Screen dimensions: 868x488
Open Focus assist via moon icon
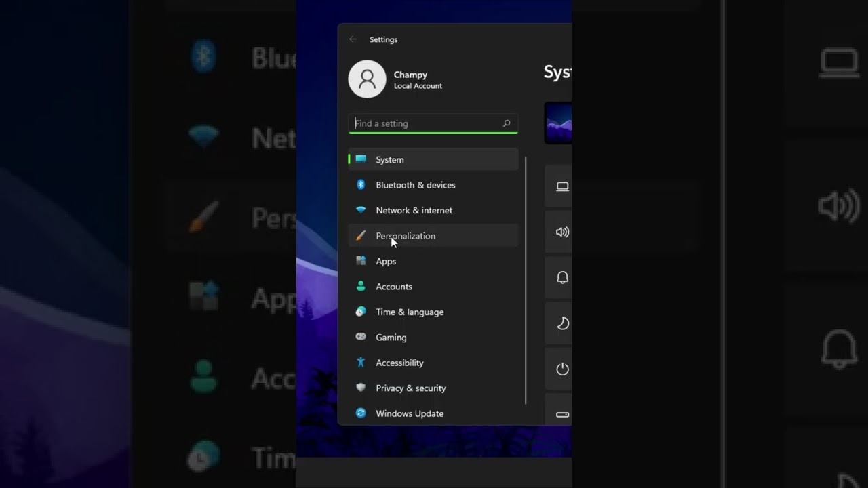pyautogui.click(x=562, y=323)
